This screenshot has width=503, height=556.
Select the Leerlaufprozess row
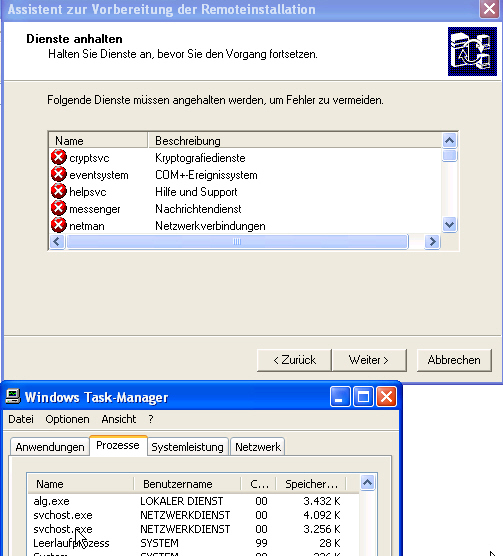pyautogui.click(x=194, y=543)
